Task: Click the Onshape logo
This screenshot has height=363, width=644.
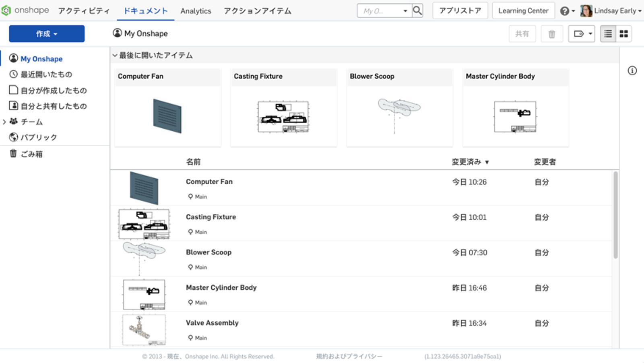Action: pyautogui.click(x=25, y=10)
